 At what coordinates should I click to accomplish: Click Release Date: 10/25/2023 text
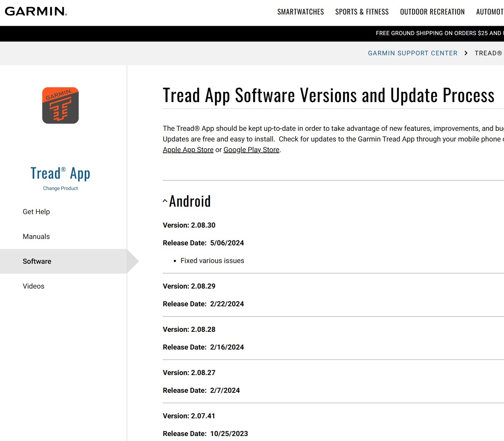[x=205, y=434]
